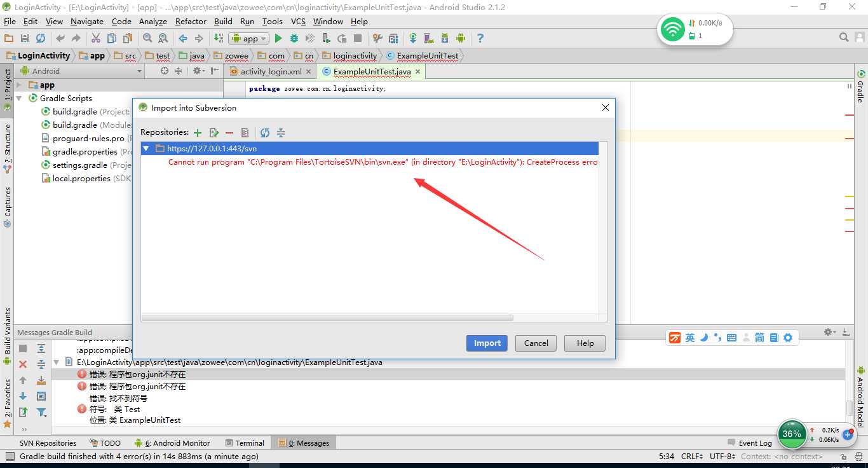
Task: Open Android Device Monitor icon
Action: [x=461, y=38]
